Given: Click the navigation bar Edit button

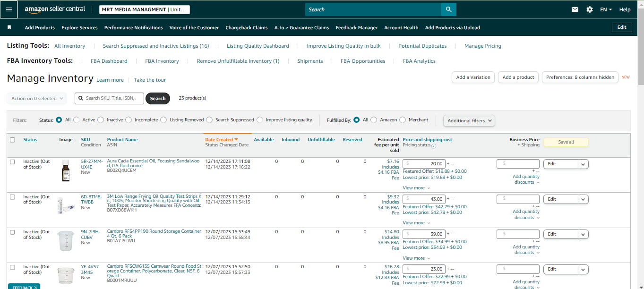Looking at the screenshot, I should 622,27.
